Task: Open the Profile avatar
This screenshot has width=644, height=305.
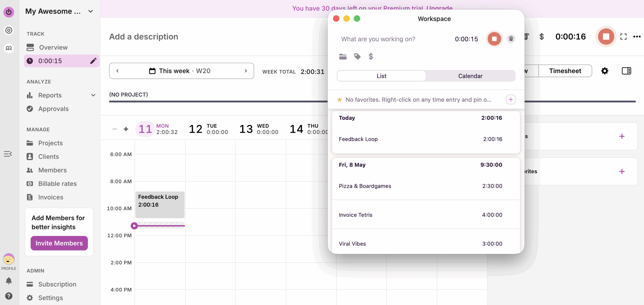Action: (x=9, y=259)
